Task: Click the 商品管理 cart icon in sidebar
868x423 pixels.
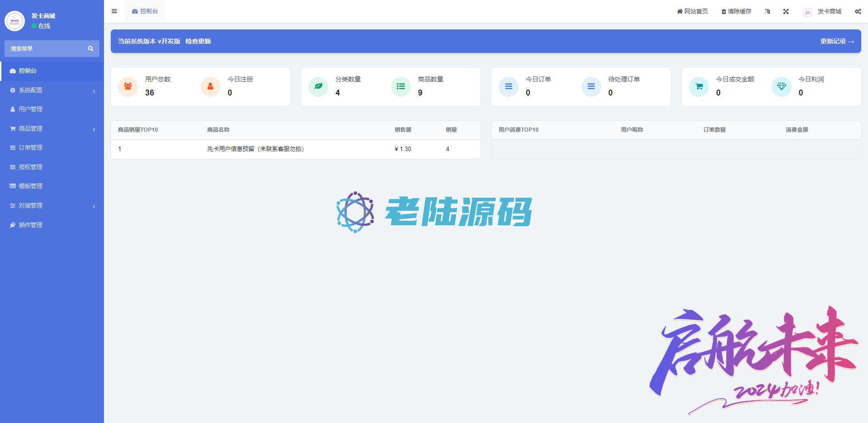Action: coord(13,128)
